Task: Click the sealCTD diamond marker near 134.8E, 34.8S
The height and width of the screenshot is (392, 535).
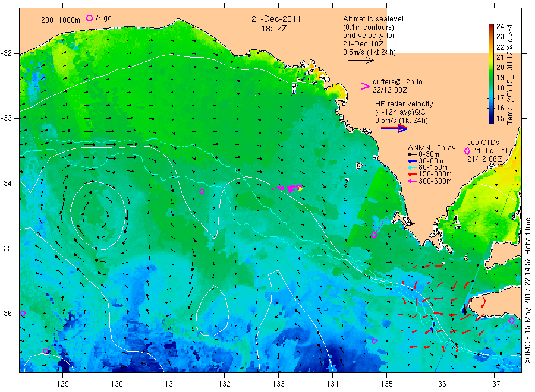Action: [374, 235]
